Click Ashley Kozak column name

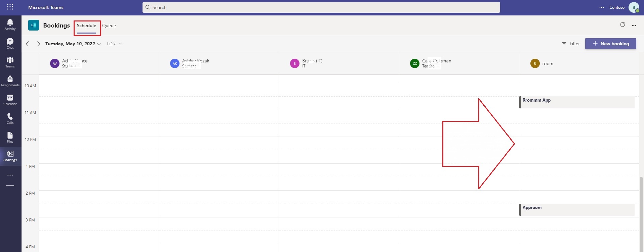click(x=196, y=61)
